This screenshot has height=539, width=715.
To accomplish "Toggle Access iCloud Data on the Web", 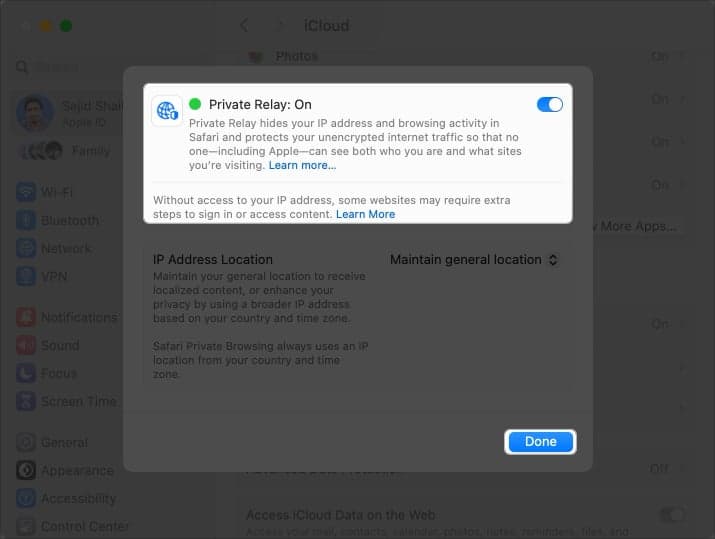I will click(x=671, y=515).
